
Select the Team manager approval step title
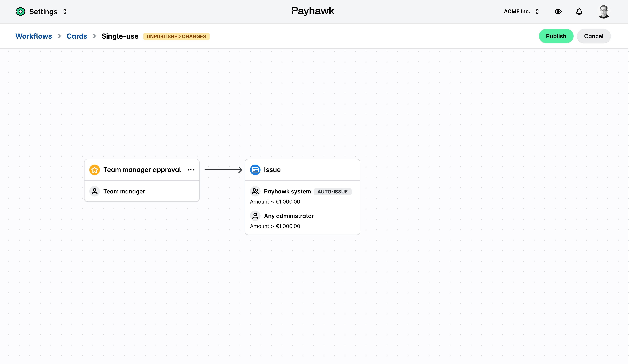pyautogui.click(x=142, y=170)
